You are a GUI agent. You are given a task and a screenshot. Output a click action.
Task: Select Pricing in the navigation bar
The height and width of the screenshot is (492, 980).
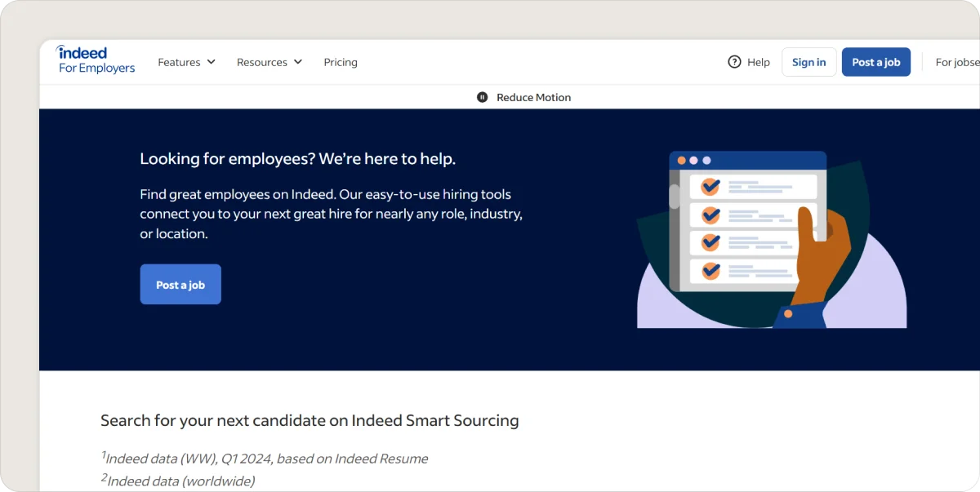click(x=341, y=61)
